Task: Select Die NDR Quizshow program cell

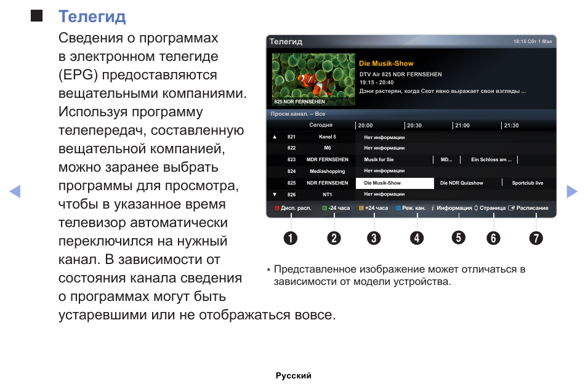Action: [462, 183]
